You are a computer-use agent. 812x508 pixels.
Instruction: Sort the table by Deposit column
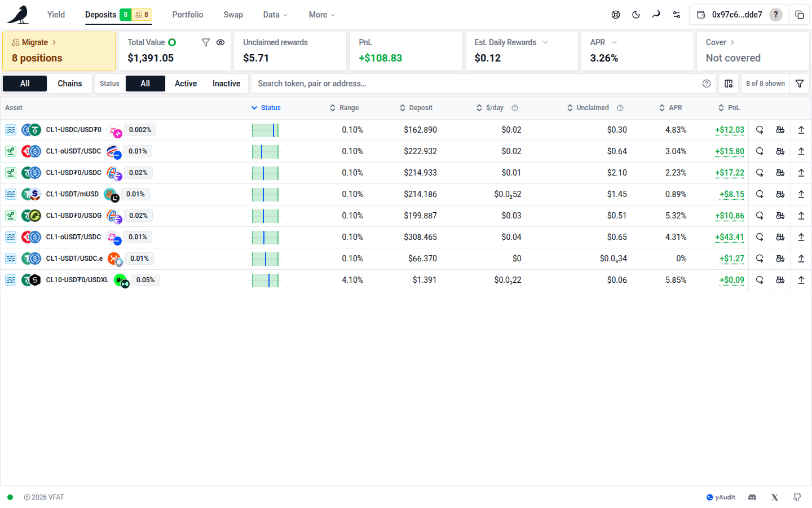click(x=416, y=108)
